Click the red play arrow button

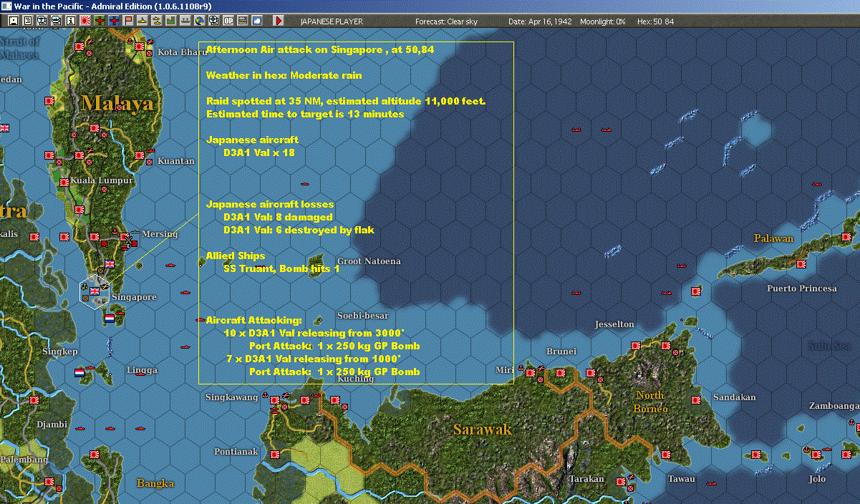[279, 21]
